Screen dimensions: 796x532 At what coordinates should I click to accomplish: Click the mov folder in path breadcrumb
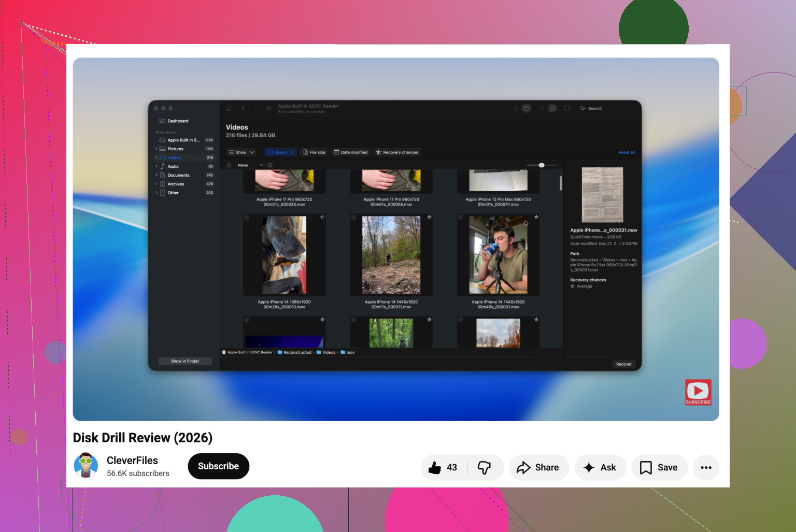click(x=348, y=352)
